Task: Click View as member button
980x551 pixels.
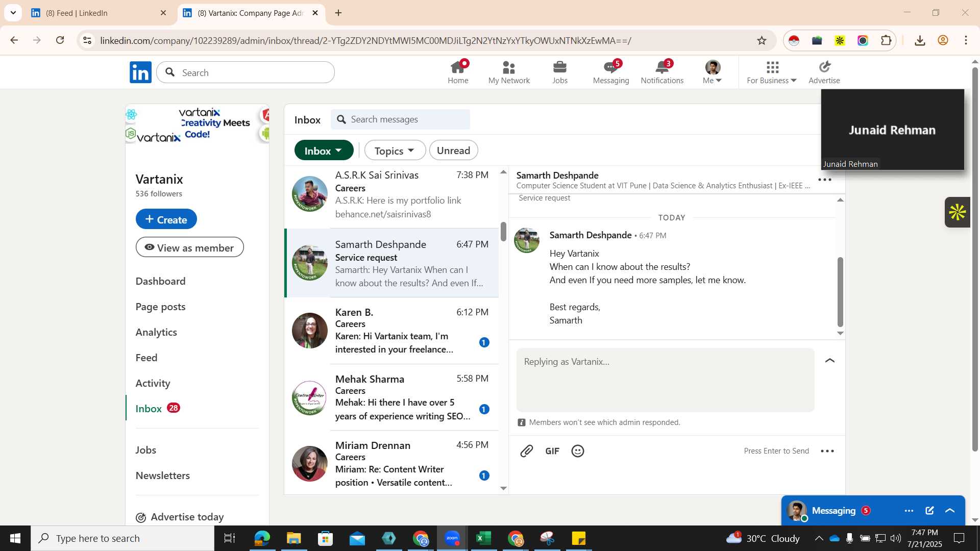Action: point(189,247)
